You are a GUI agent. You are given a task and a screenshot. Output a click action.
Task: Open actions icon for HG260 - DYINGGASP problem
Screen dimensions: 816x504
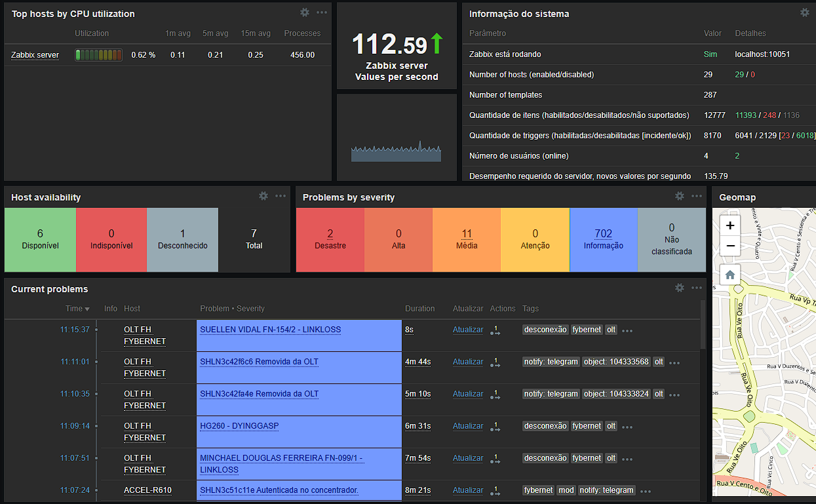495,427
